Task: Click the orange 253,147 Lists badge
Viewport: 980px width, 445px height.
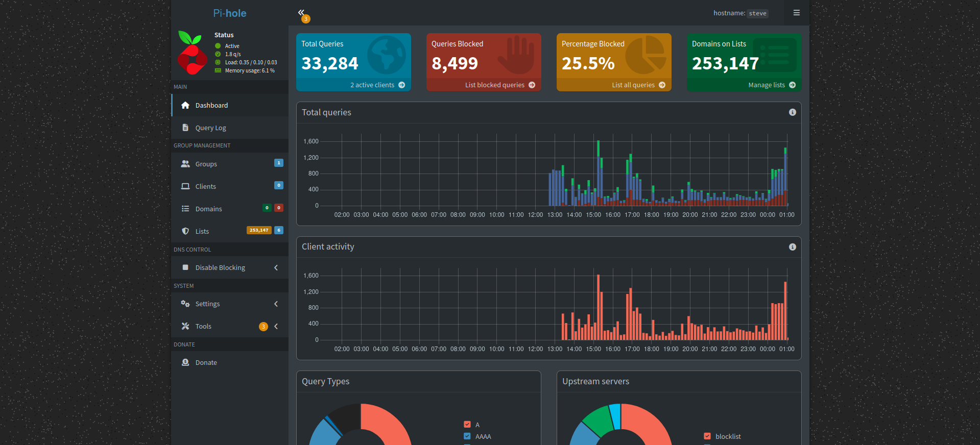Action: pos(259,230)
